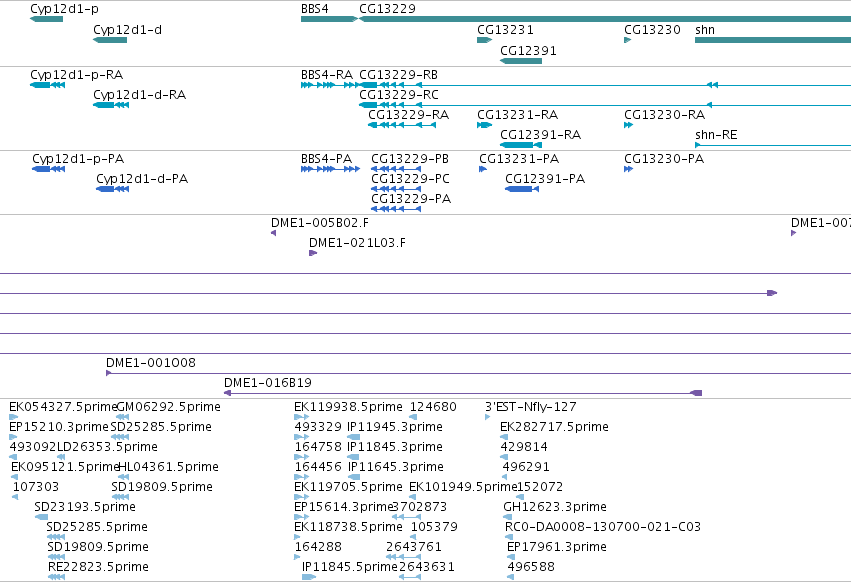Click the CG13230 gene label
This screenshot has width=851, height=582.
pos(652,30)
